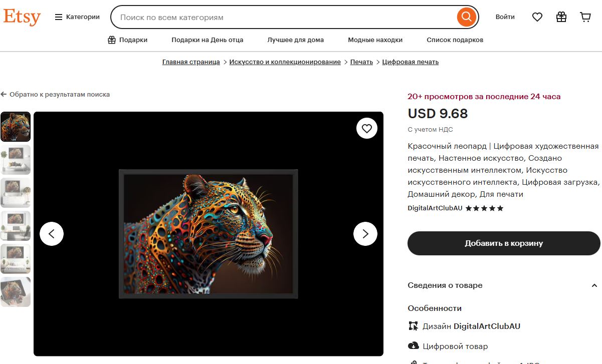Show previous product image with left arrow
The height and width of the screenshot is (364, 602).
click(x=52, y=234)
